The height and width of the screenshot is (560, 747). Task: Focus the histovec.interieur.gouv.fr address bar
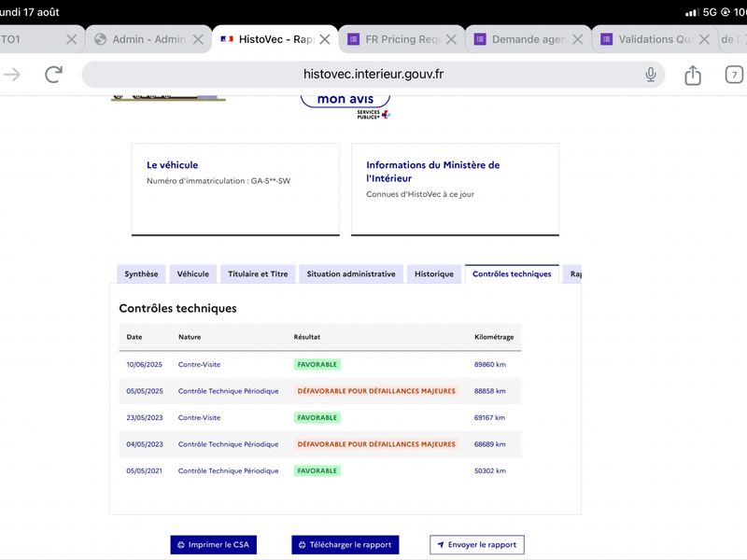point(373,75)
